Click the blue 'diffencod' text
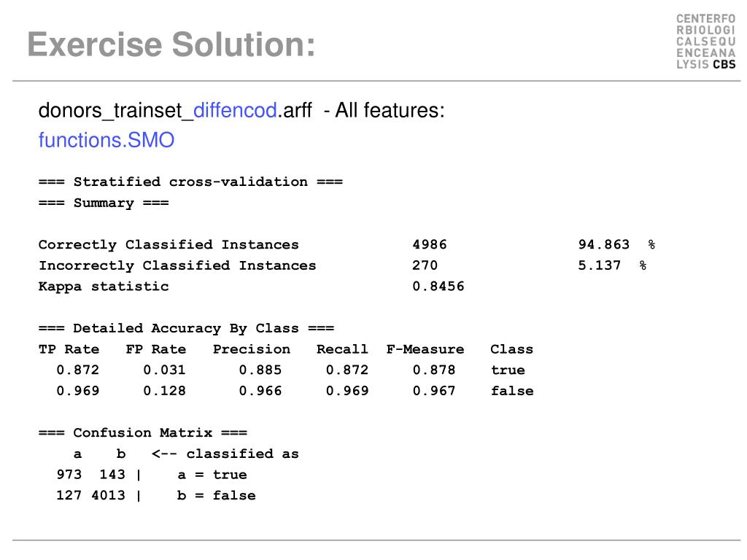 (236, 111)
